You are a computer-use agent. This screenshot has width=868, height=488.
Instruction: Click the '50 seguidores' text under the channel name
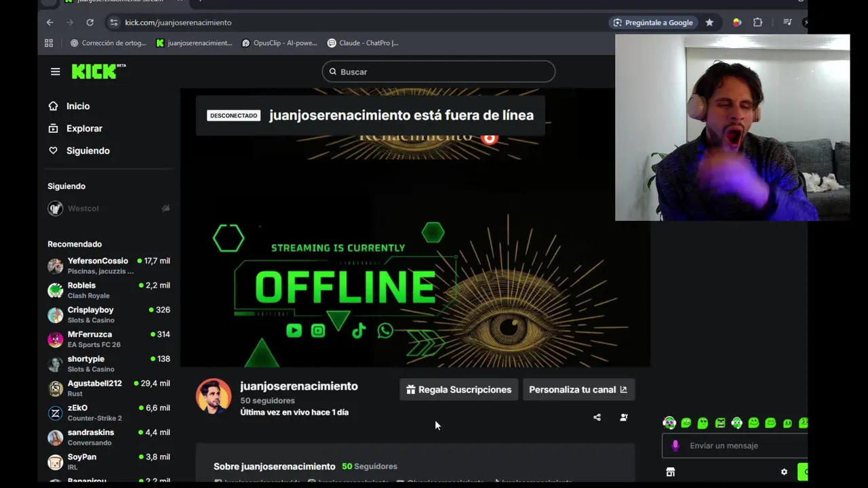[x=267, y=401]
